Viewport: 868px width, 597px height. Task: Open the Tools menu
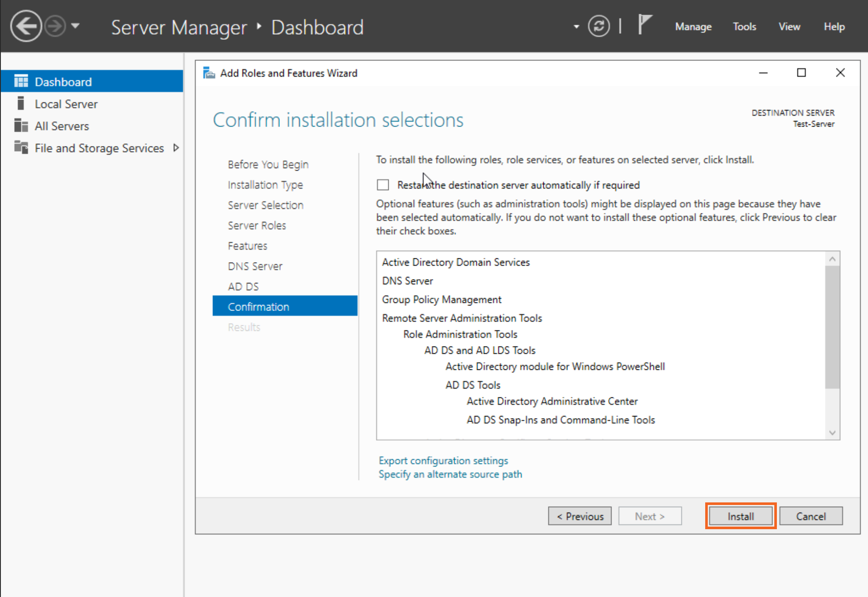point(744,26)
